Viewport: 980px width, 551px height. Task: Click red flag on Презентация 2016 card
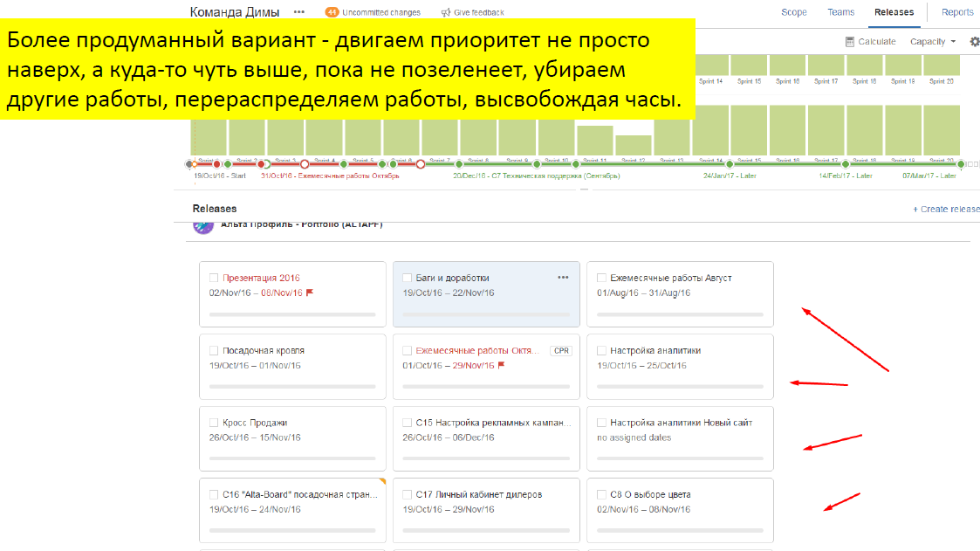tap(310, 293)
